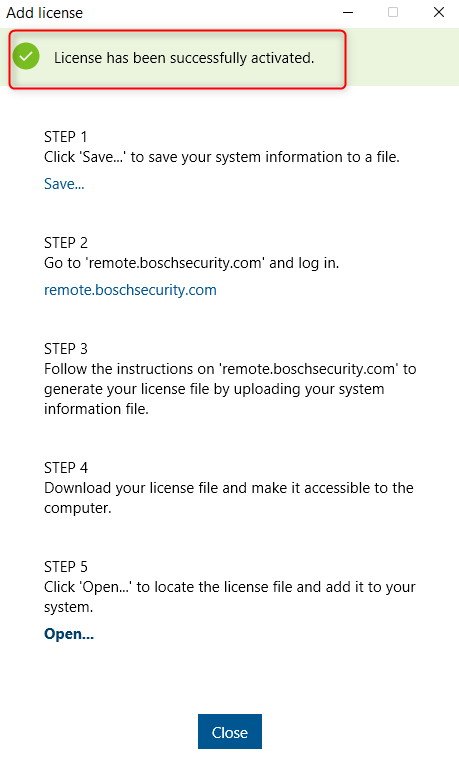Screen dimensions: 459x773
Task: Click 'Save...' to save system information
Action: [64, 184]
